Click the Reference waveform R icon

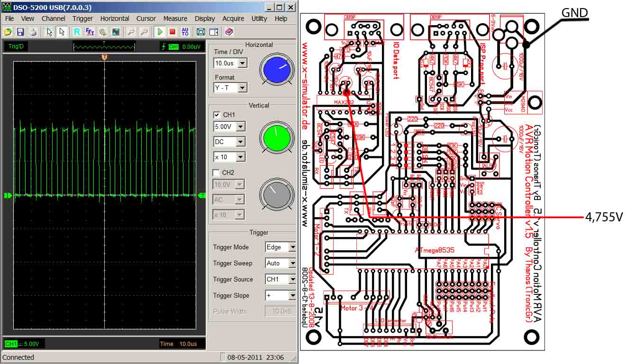(x=77, y=32)
